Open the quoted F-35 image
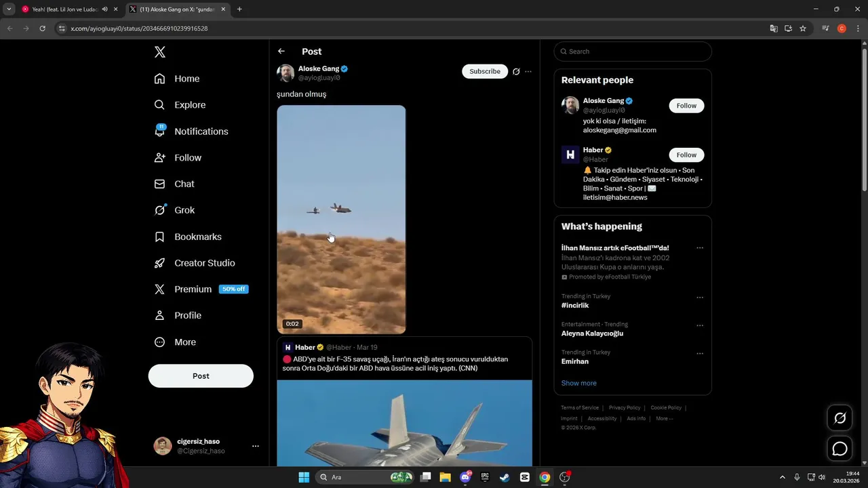 coord(404,423)
